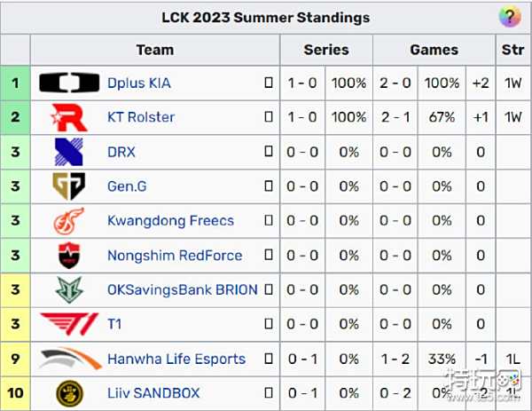
Task: Click the DRX blue logo
Action: pyautogui.click(x=69, y=152)
